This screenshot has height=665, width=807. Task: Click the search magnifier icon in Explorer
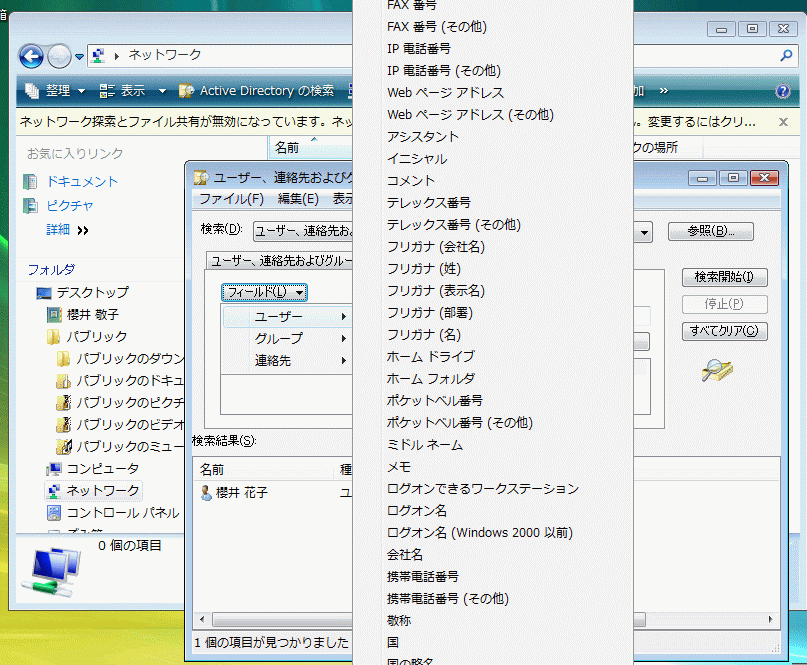pos(786,55)
